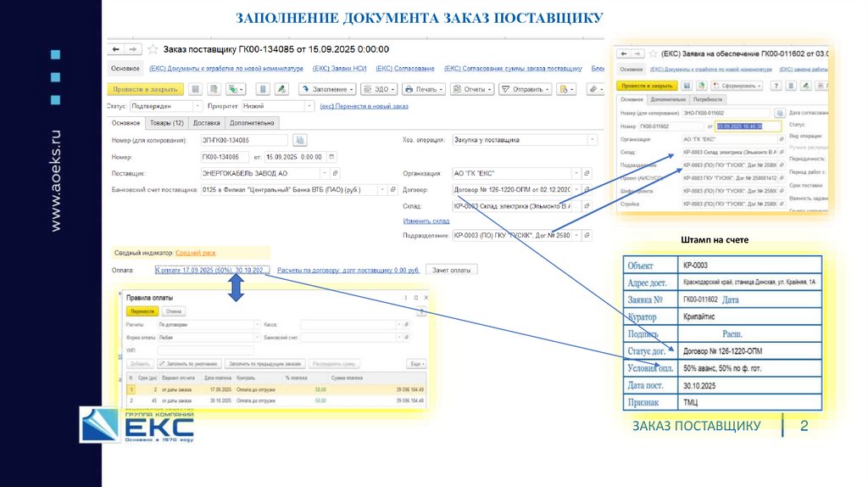Click the post document icon with green arrow
Screen dimensions: 868x487
214,89
